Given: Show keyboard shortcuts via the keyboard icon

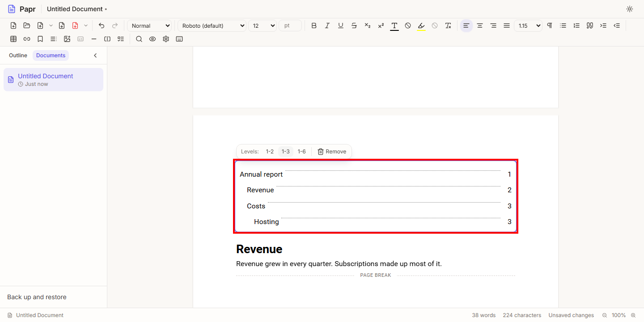Looking at the screenshot, I should (179, 39).
